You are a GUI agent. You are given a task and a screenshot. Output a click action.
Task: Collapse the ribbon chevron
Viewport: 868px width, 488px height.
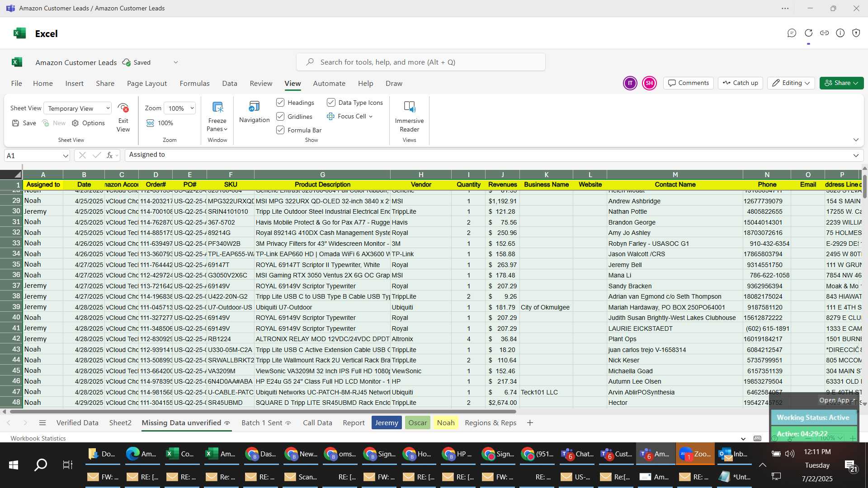(856, 140)
